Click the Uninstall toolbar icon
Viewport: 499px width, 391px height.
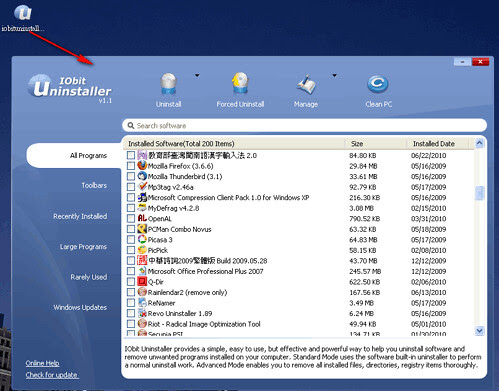tap(169, 84)
